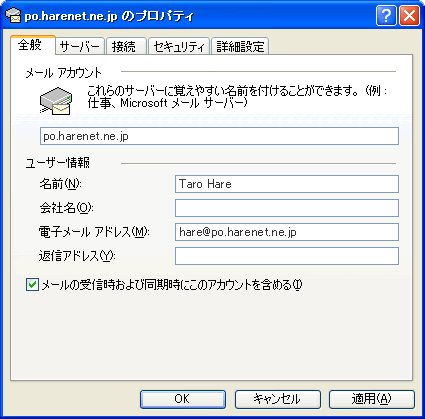Click the 電子メール アドレス input field

(x=287, y=232)
